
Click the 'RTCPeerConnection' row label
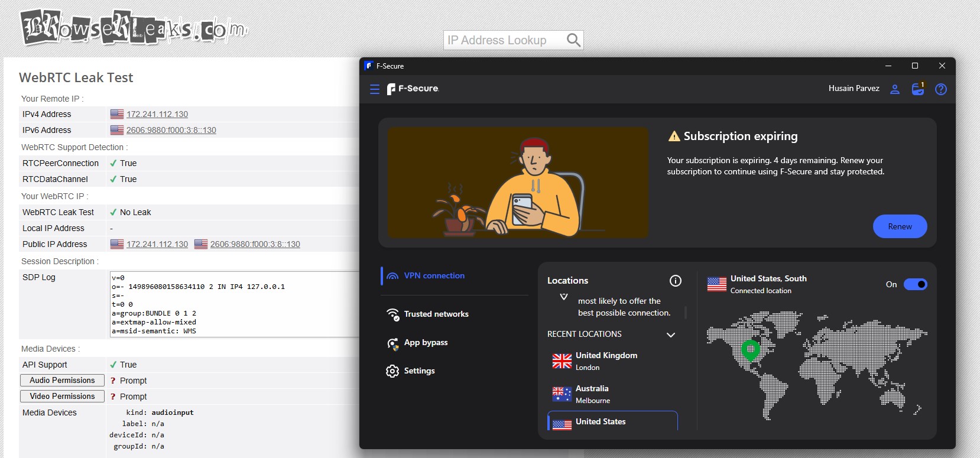tap(61, 164)
